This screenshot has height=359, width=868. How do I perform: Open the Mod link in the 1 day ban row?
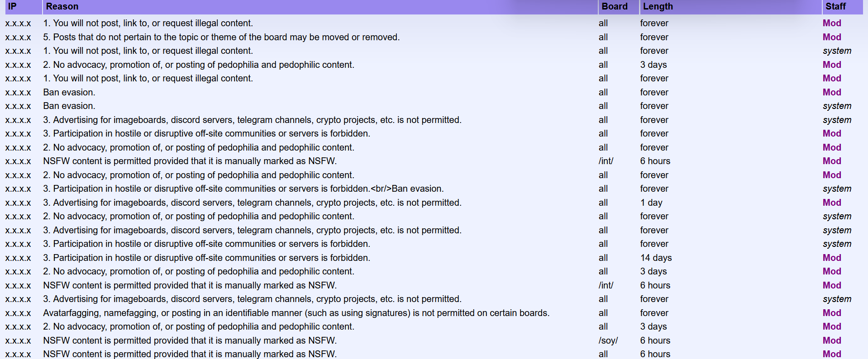tap(831, 203)
